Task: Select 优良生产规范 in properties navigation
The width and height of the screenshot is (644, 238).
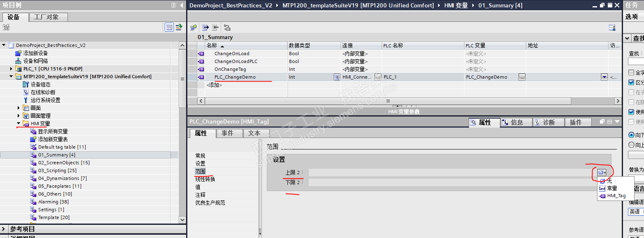Action: pos(210,203)
